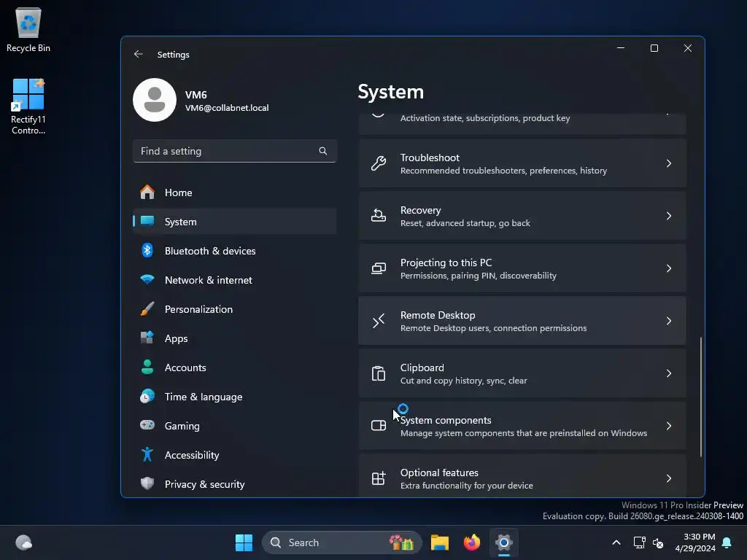Open Personalization settings category

234,309
